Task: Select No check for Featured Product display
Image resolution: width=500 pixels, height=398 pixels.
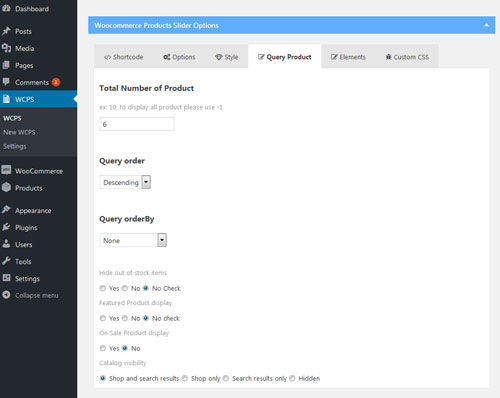Action: (146, 318)
